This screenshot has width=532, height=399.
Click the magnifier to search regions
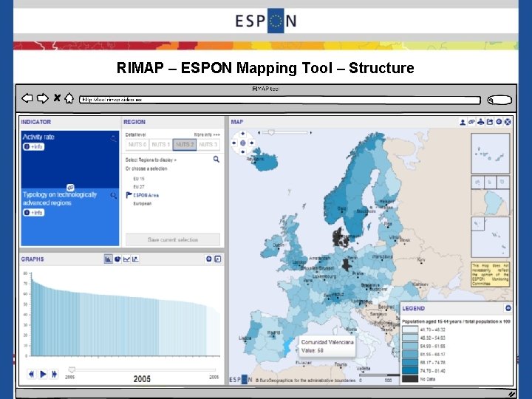pyautogui.click(x=216, y=159)
